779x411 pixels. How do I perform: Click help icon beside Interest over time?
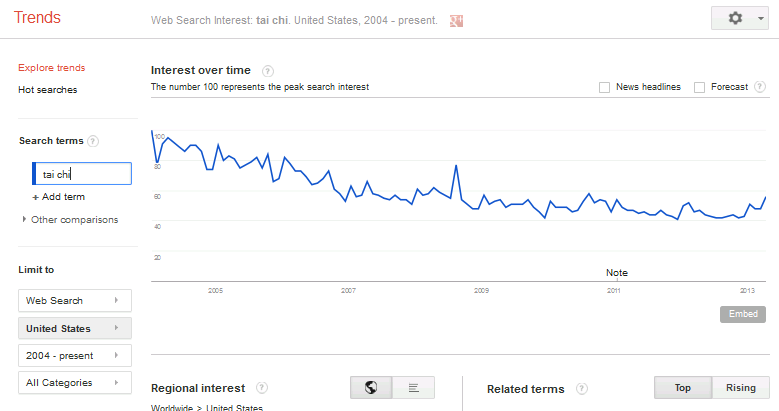pos(268,71)
